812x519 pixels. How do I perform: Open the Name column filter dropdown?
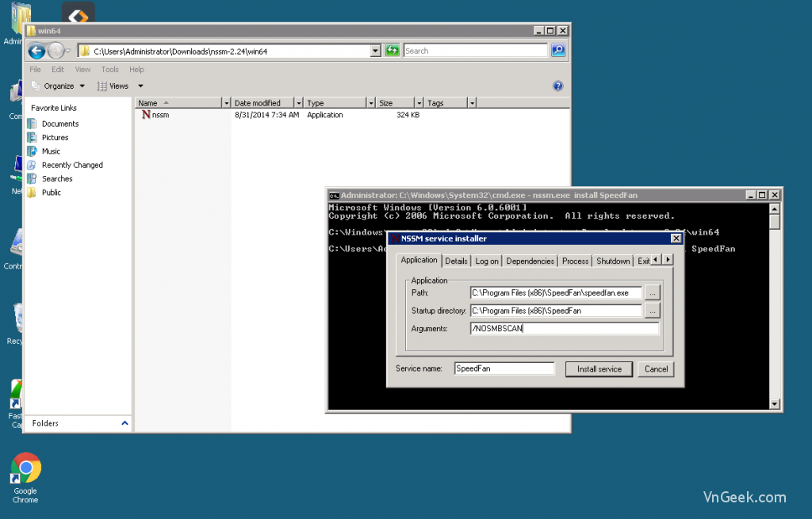(226, 103)
